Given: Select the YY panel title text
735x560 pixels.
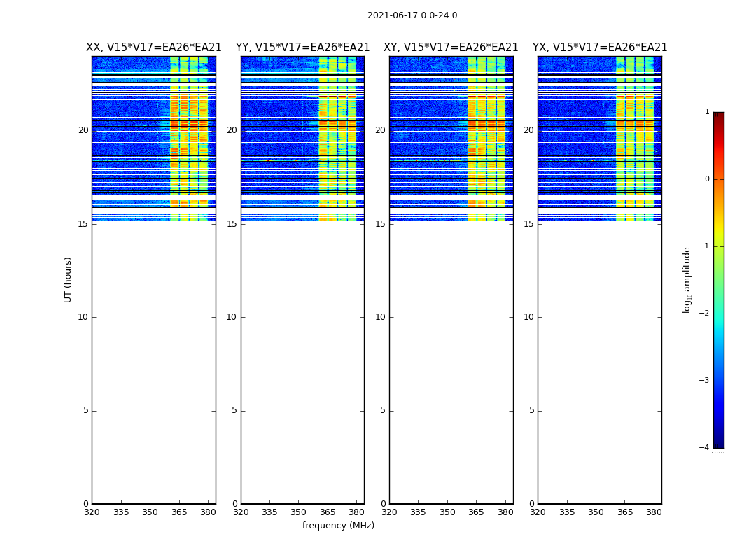Looking at the screenshot, I should coord(302,48).
